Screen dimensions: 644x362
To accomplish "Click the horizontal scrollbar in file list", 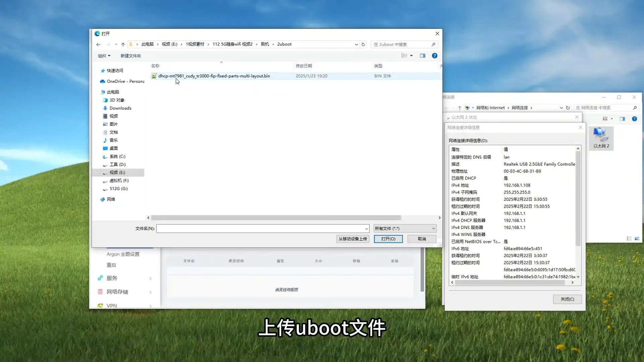I will 276,218.
